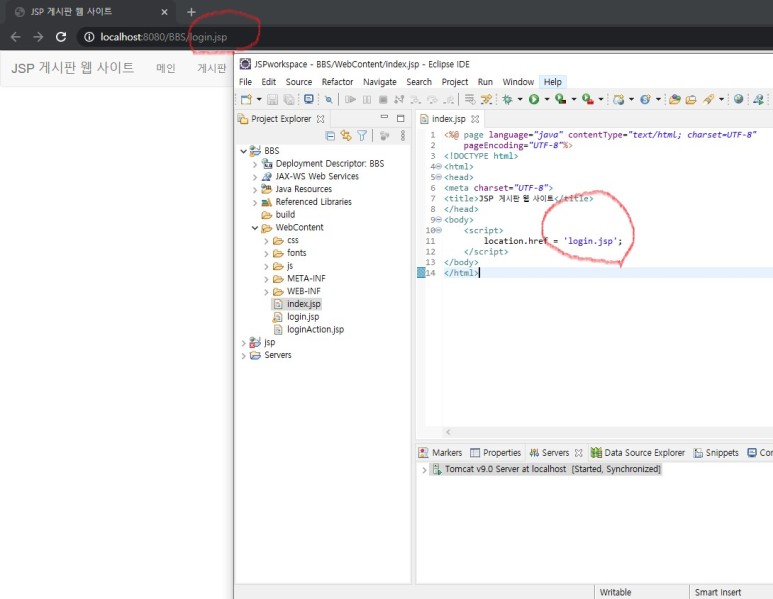Expand Java Resources node
773x599 pixels.
(255, 190)
